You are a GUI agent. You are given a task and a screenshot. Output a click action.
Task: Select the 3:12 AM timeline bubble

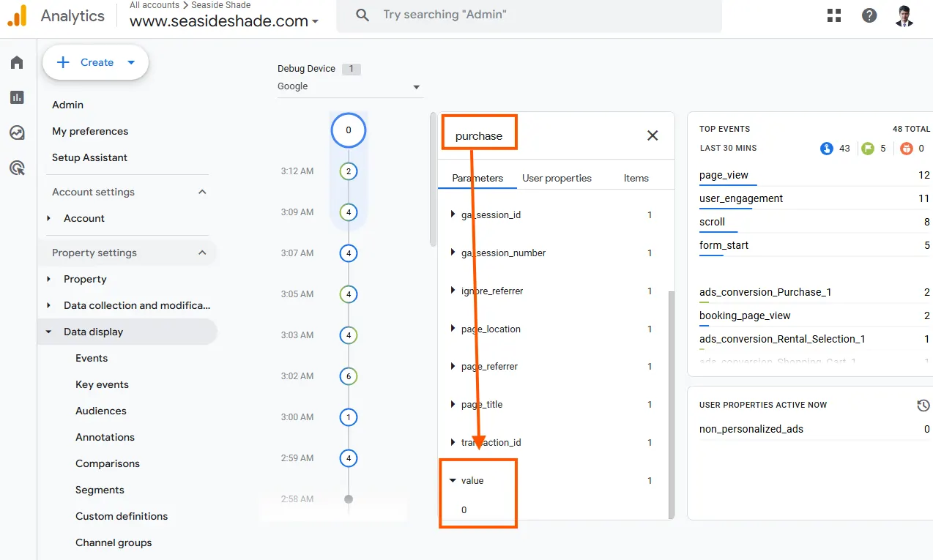pyautogui.click(x=349, y=171)
